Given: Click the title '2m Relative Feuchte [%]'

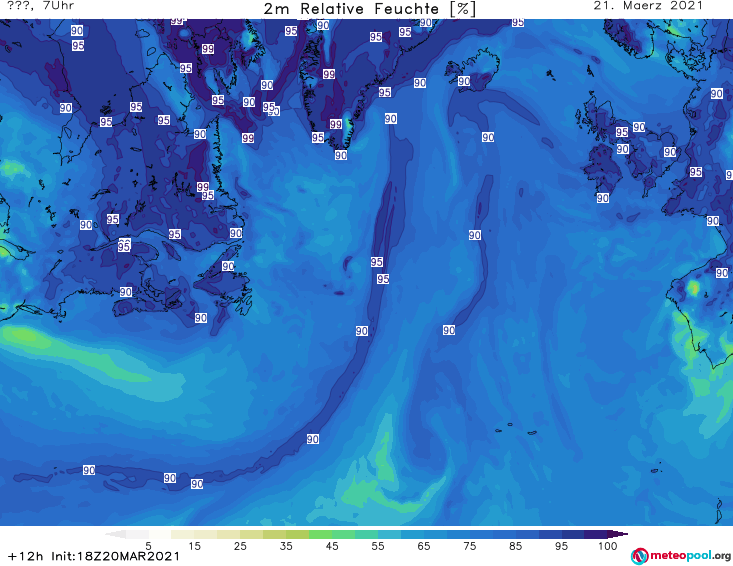Looking at the screenshot, I should pyautogui.click(x=369, y=9).
